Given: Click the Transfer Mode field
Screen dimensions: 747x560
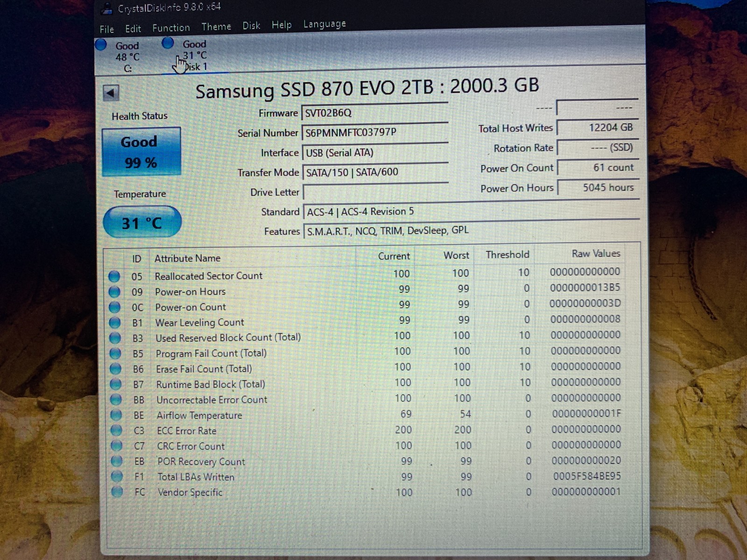Looking at the screenshot, I should point(375,172).
